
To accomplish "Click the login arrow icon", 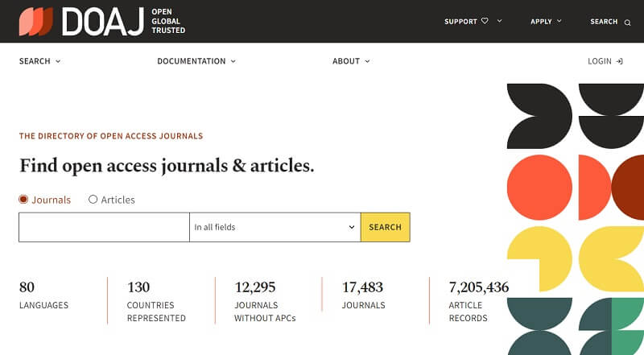I will click(x=619, y=61).
